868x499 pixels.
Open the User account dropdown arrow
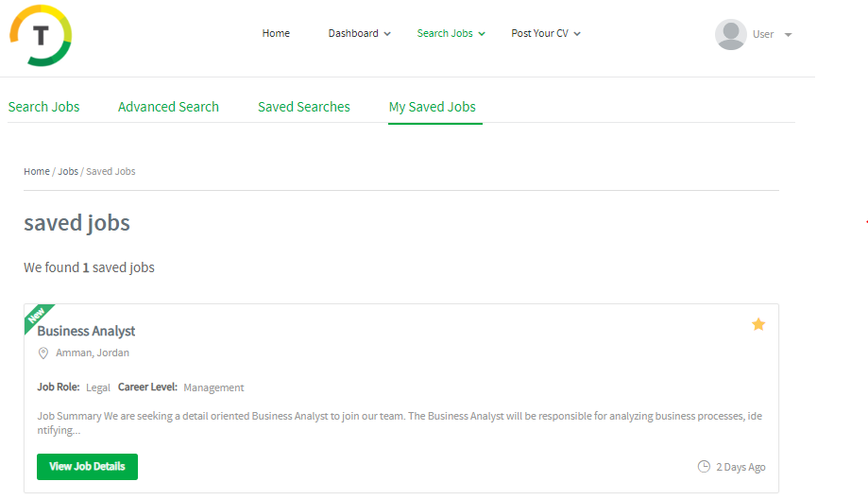(788, 35)
